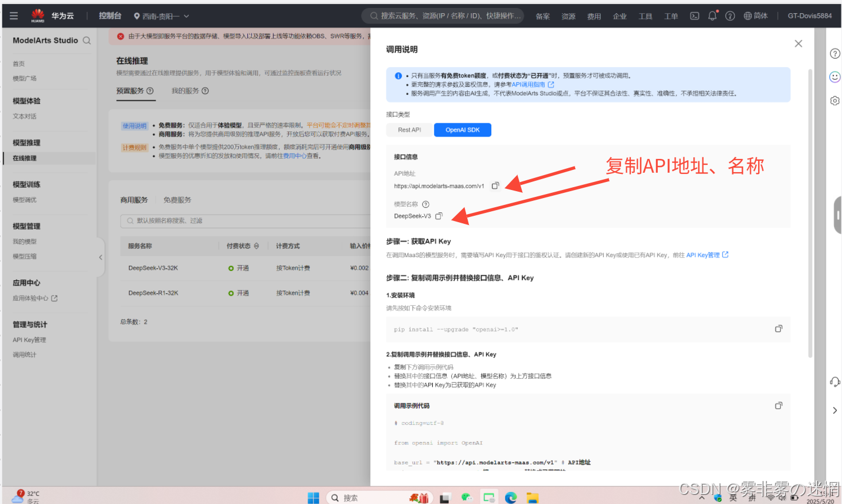The image size is (842, 504).
Task: Open API Key管理 link
Action: pyautogui.click(x=707, y=255)
